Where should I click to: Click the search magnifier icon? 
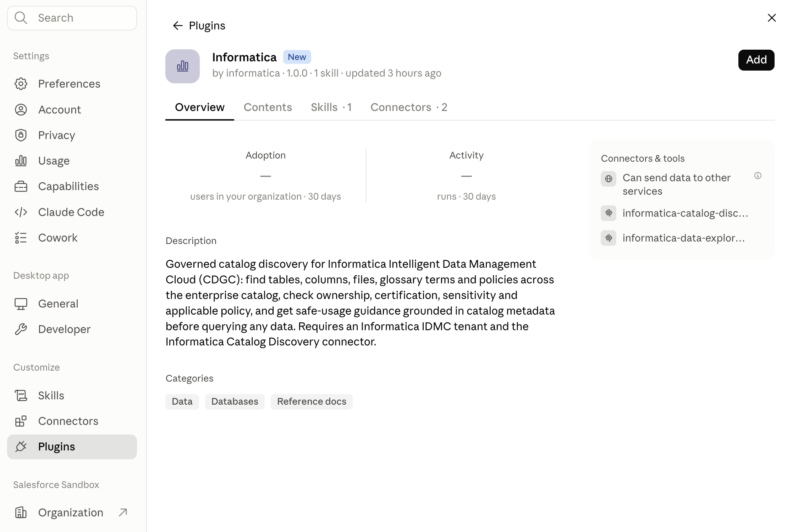tap(21, 18)
